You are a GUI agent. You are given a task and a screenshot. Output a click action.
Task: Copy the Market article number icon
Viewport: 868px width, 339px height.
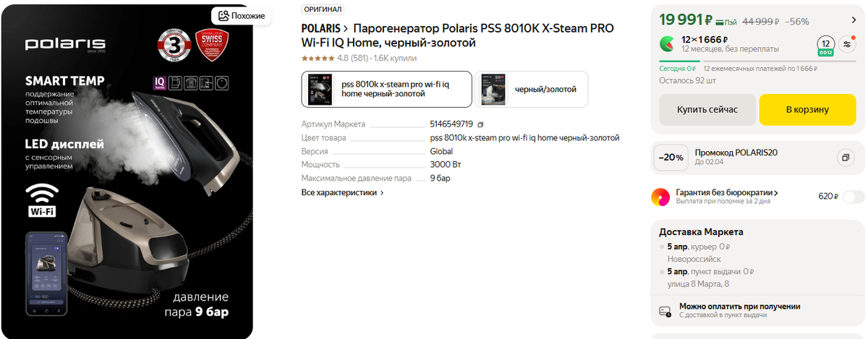480,124
